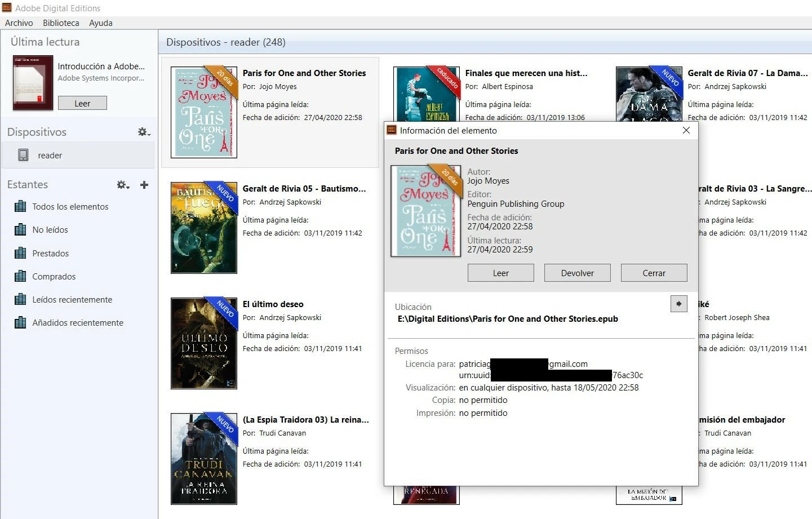Viewport: 812px width, 519px height.
Task: Open the Estantes gear options menu
Action: coord(123,184)
